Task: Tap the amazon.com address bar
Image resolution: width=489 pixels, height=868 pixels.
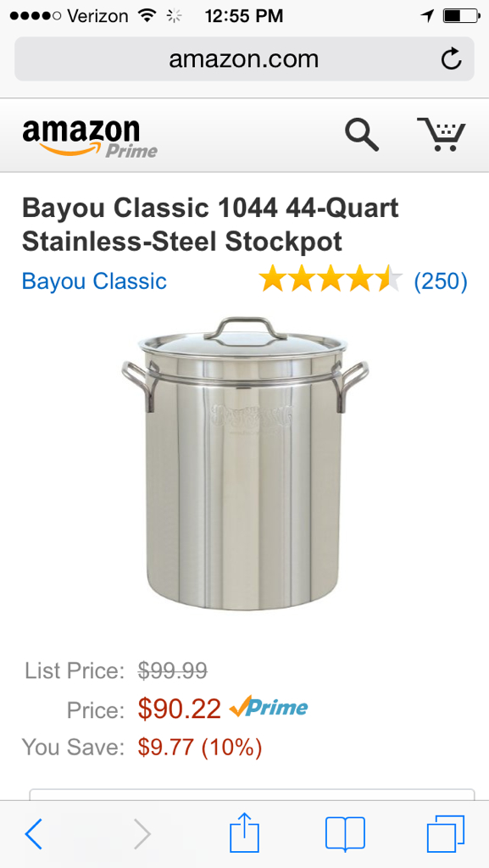Action: click(x=244, y=58)
